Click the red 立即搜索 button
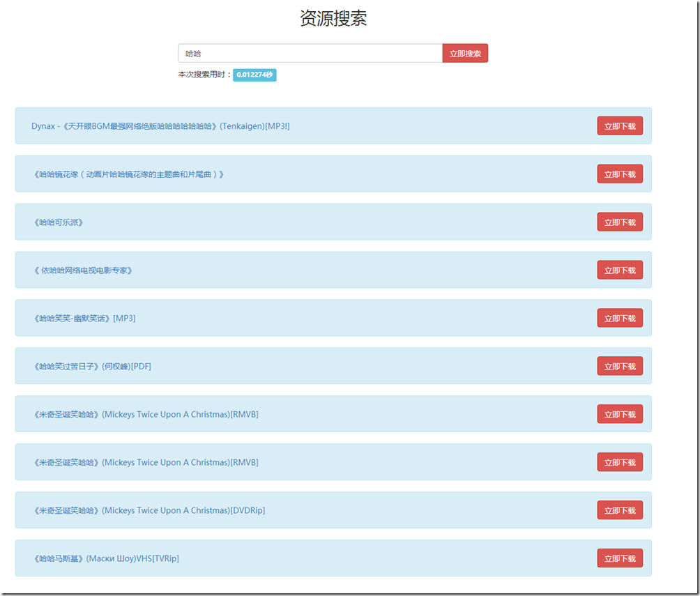This screenshot has width=700, height=596. pos(465,53)
